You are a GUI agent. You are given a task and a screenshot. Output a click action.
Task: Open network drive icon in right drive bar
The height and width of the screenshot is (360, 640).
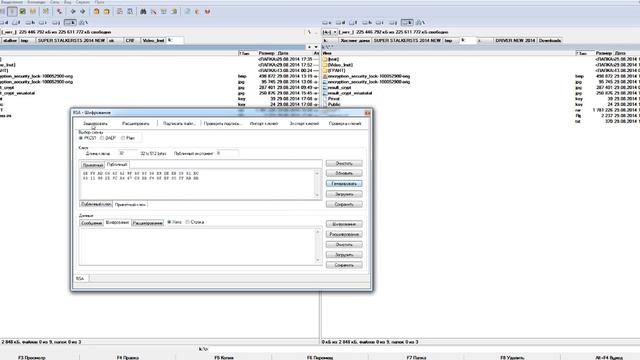click(x=420, y=22)
